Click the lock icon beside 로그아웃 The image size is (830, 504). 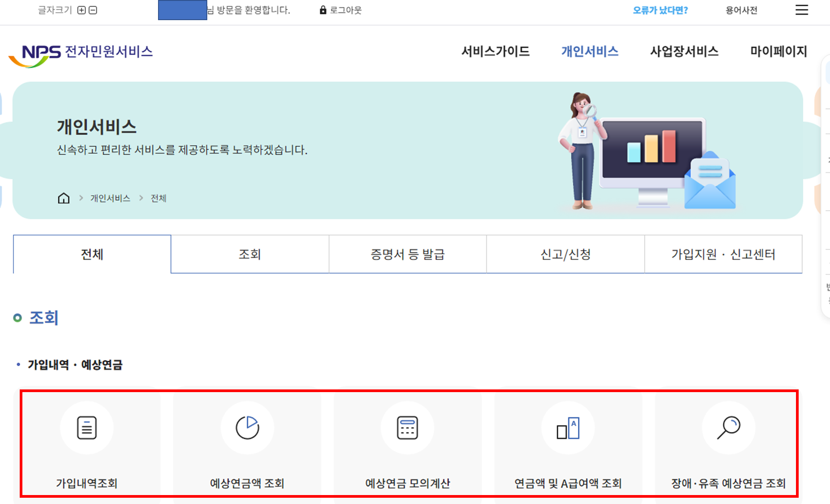pos(323,9)
